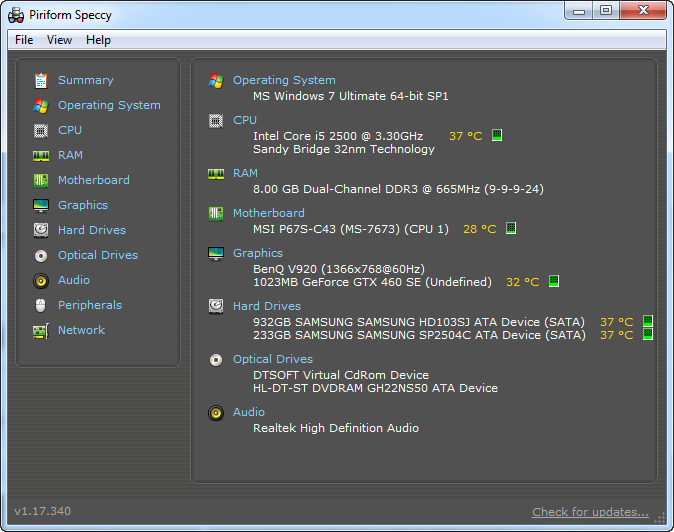Click the DTSOFT Virtual CdRom Device text
The height and width of the screenshot is (532, 674).
coord(341,375)
